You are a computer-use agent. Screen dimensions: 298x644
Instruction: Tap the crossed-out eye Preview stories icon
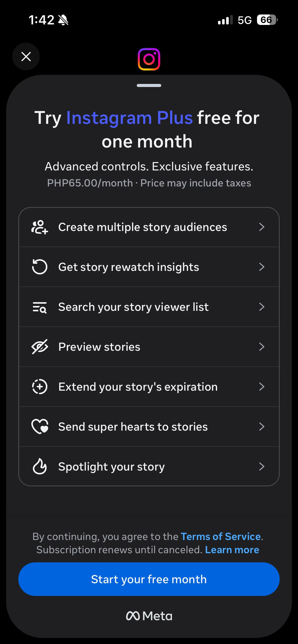click(x=39, y=347)
